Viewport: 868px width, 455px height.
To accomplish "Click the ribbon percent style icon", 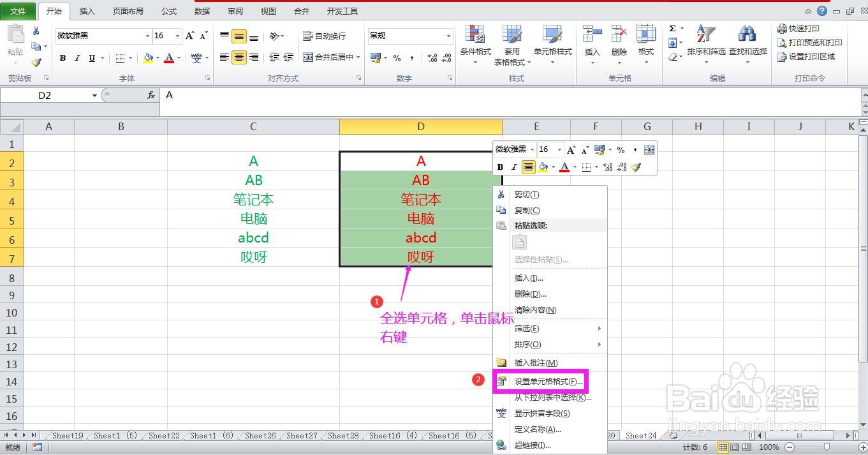I will (397, 58).
